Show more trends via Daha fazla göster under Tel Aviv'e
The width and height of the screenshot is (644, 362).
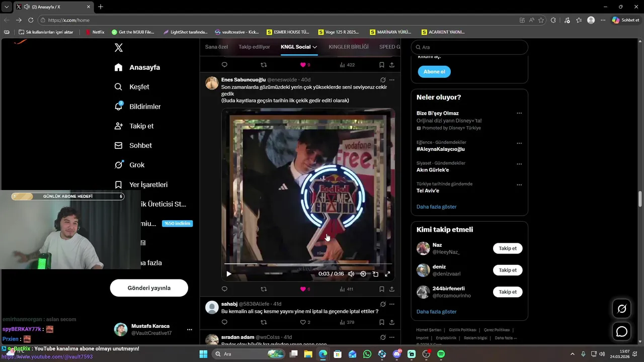[436, 207]
